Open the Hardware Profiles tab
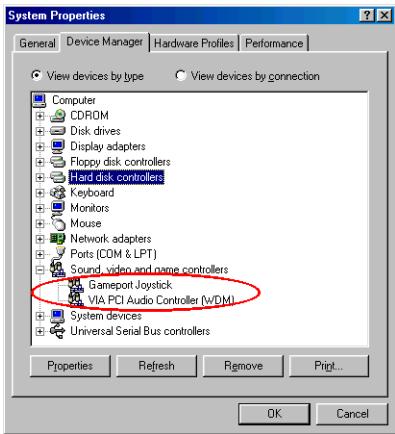The width and height of the screenshot is (395, 434). coord(194,43)
